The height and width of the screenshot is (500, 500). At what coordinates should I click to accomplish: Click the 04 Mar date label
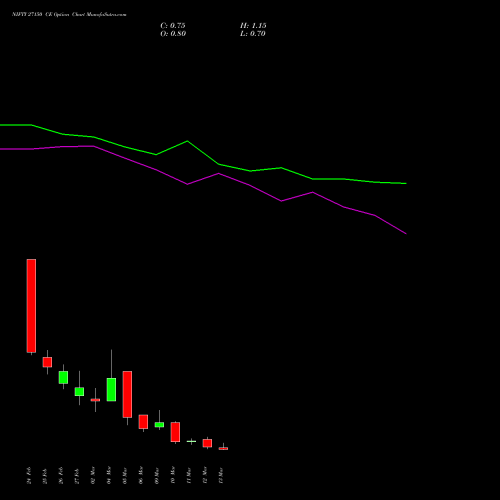coord(109,475)
